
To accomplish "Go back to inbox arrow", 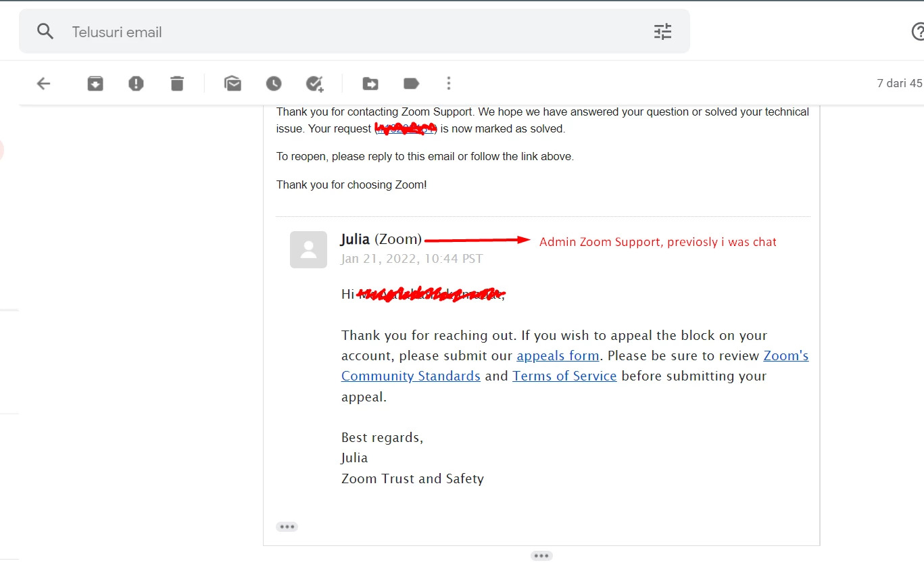I will click(43, 84).
